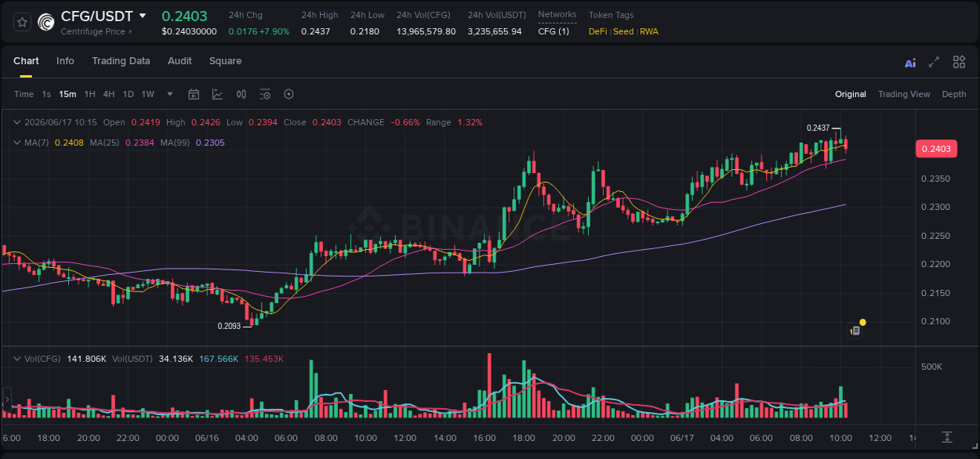This screenshot has width=980, height=459.
Task: Click the 500K volume axis label
Action: [931, 367]
